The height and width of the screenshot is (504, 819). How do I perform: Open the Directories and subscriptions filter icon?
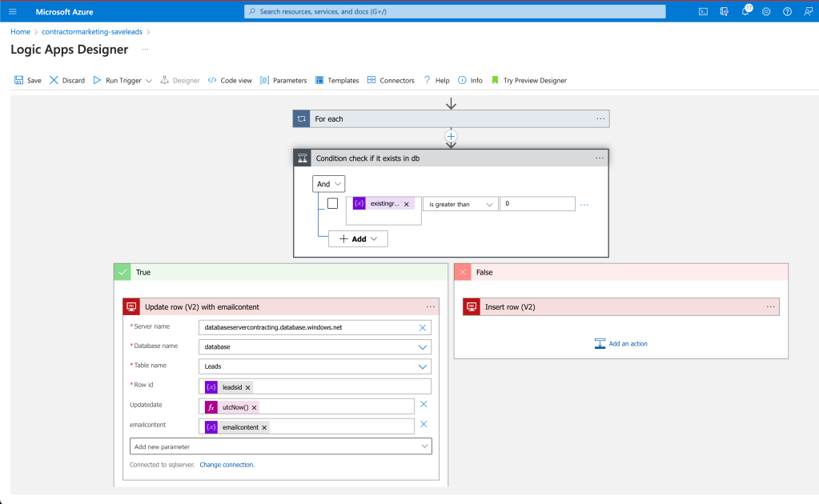point(724,11)
